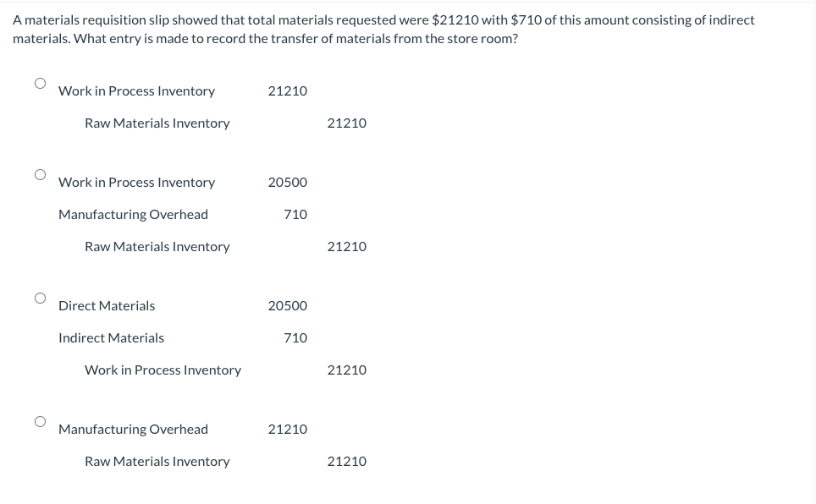Screen dimensions: 816x504
Task: Select the first answer choice radio button
Action: [x=40, y=83]
